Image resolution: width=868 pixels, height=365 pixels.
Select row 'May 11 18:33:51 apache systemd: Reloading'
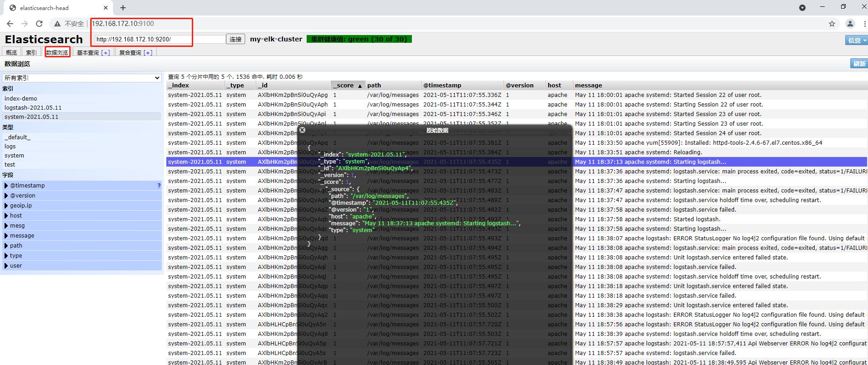[517, 152]
